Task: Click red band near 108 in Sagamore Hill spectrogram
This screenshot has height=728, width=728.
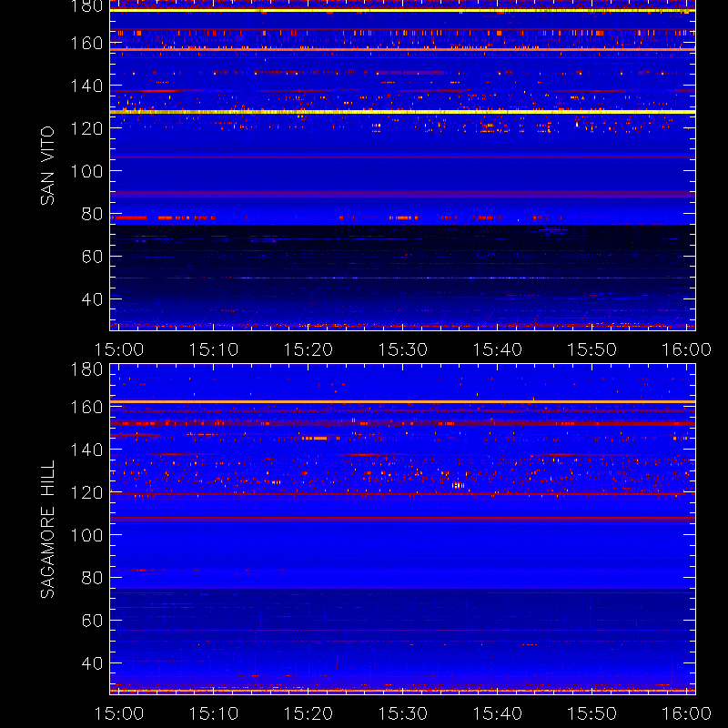Action: (402, 518)
